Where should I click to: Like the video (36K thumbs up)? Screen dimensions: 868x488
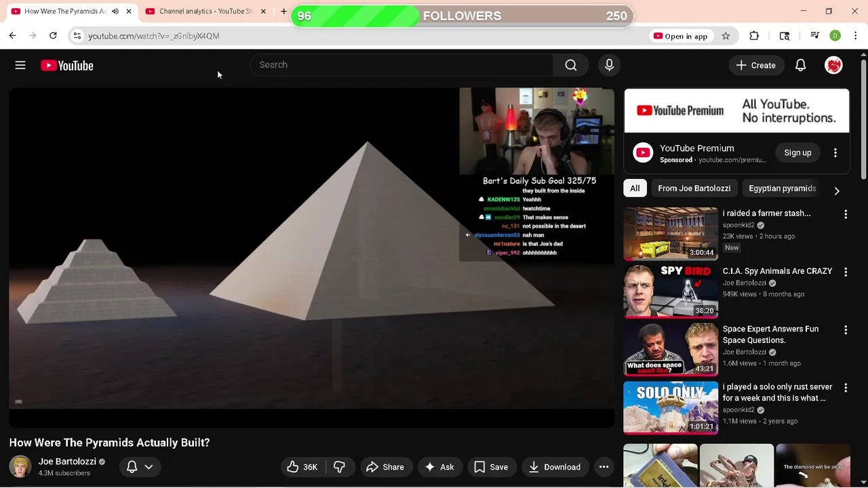(x=302, y=467)
